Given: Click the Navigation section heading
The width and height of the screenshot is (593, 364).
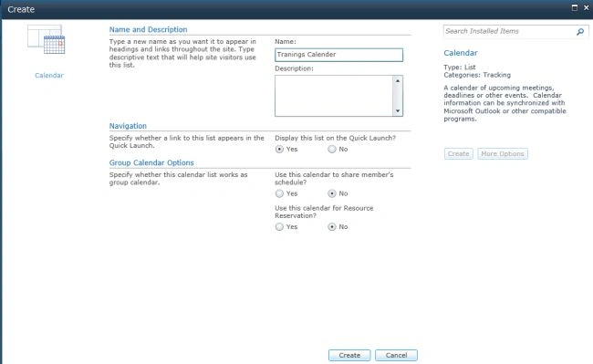Looking at the screenshot, I should (x=128, y=126).
